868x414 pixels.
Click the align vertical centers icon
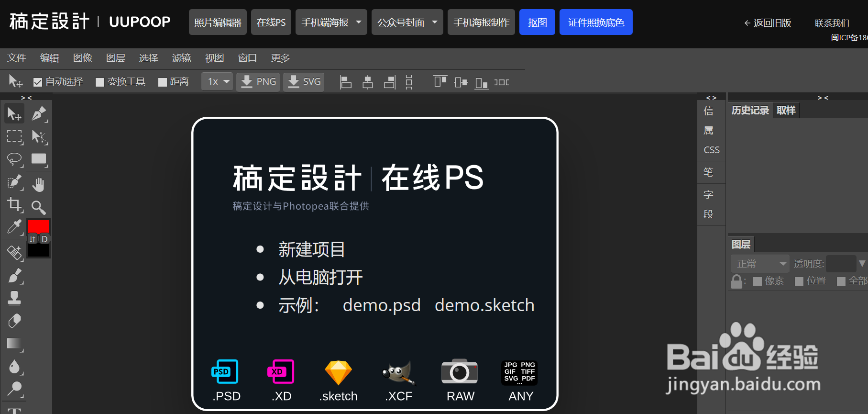461,82
